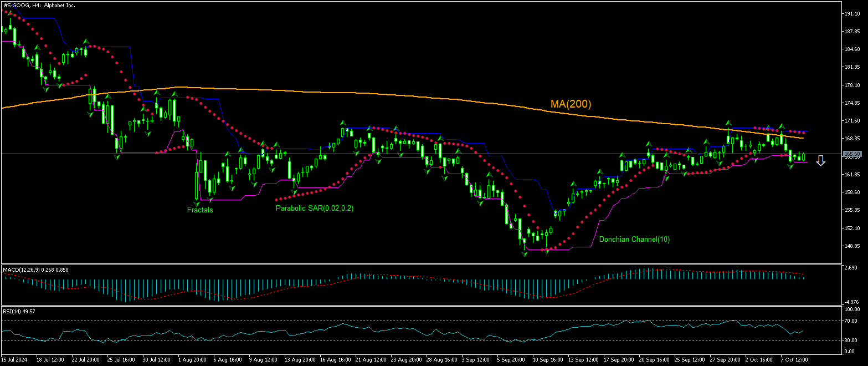868x366 pixels.
Task: Click the 191.10 price axis label
Action: pos(851,13)
